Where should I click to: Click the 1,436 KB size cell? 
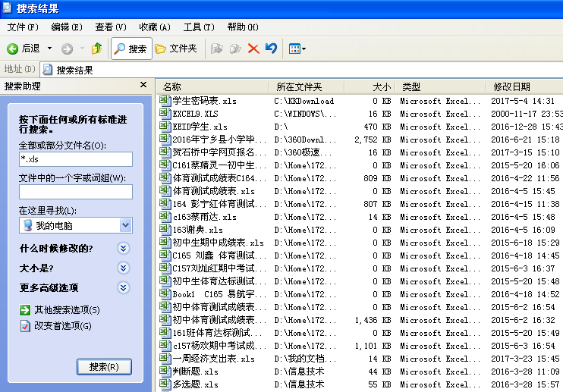(373, 320)
